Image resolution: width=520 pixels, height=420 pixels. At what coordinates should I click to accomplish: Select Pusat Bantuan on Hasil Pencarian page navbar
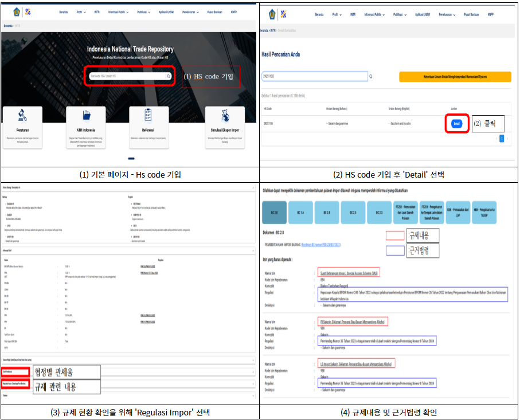pyautogui.click(x=471, y=14)
